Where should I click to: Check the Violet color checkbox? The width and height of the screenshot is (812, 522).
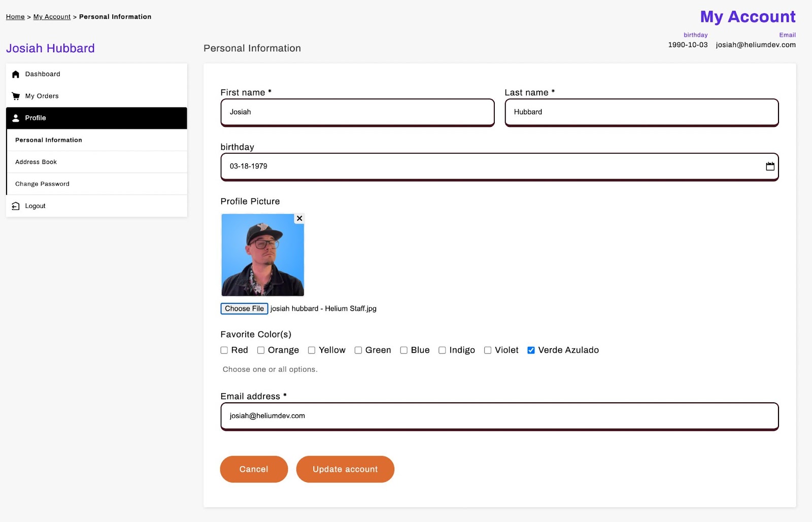coord(488,350)
